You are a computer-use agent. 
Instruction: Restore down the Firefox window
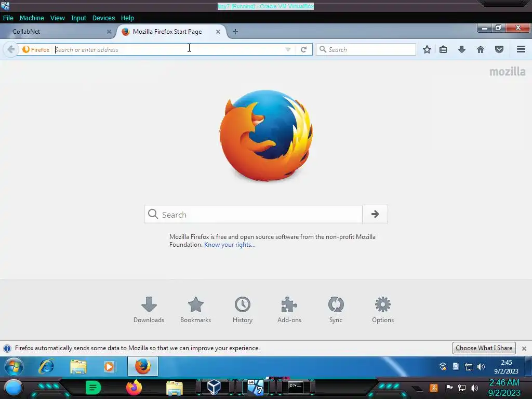point(498,28)
